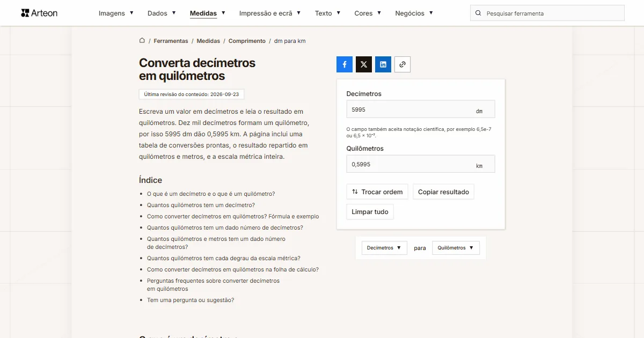The width and height of the screenshot is (644, 338).
Task: Click Copiar resultado button
Action: pos(443,192)
